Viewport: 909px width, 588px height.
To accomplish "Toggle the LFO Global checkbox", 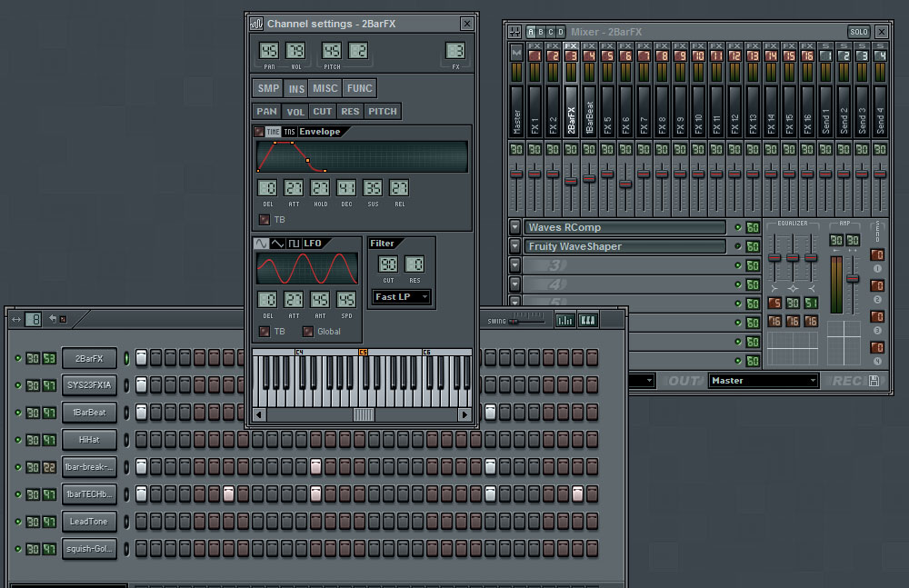I will [x=308, y=332].
